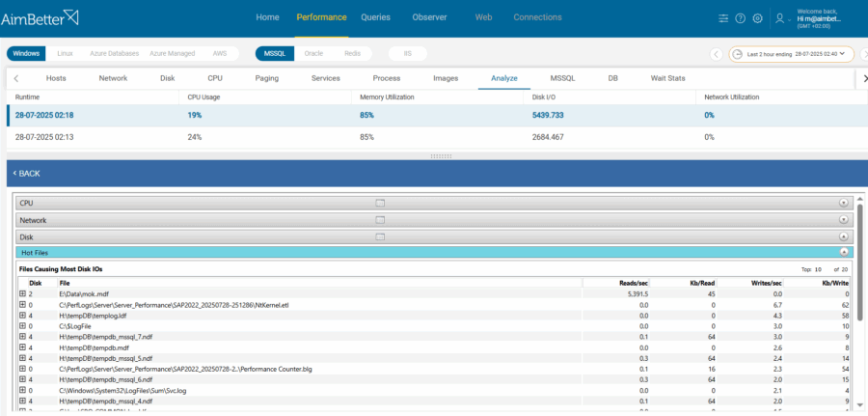Viewport: 868px width, 416px height.
Task: Switch to the DB tab
Action: click(x=612, y=78)
